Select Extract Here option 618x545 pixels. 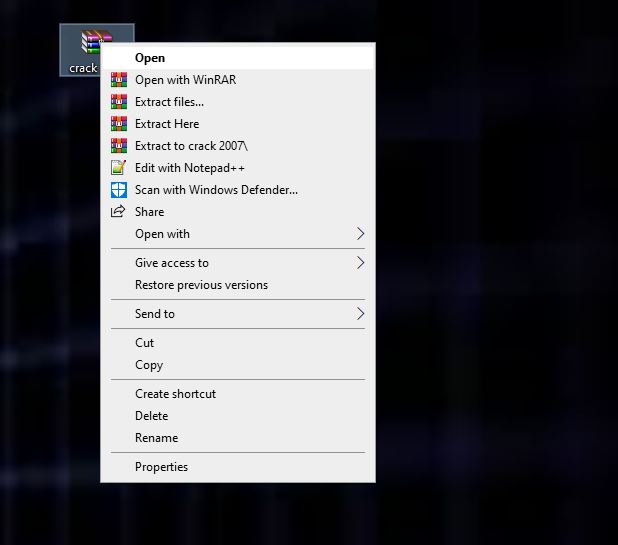point(238,124)
